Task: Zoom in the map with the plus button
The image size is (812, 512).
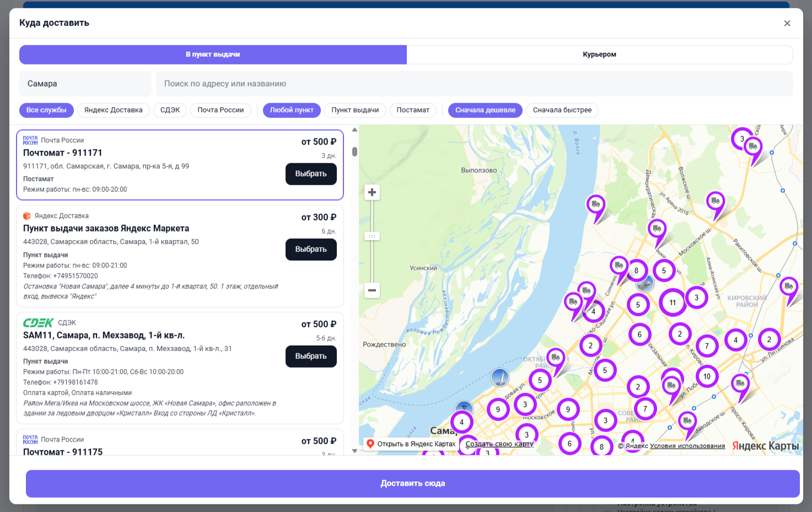Action: (x=372, y=192)
